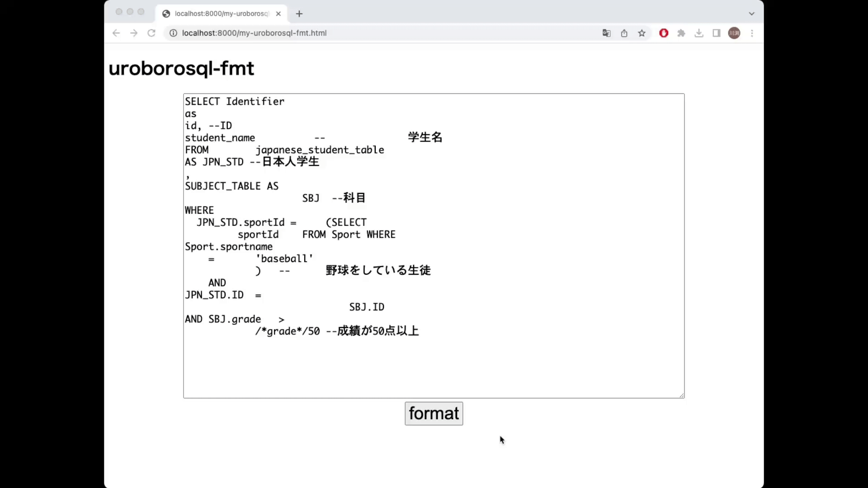Click text 'AND SBJ.grade'
Viewport: 868px width, 488px height.
(x=223, y=319)
